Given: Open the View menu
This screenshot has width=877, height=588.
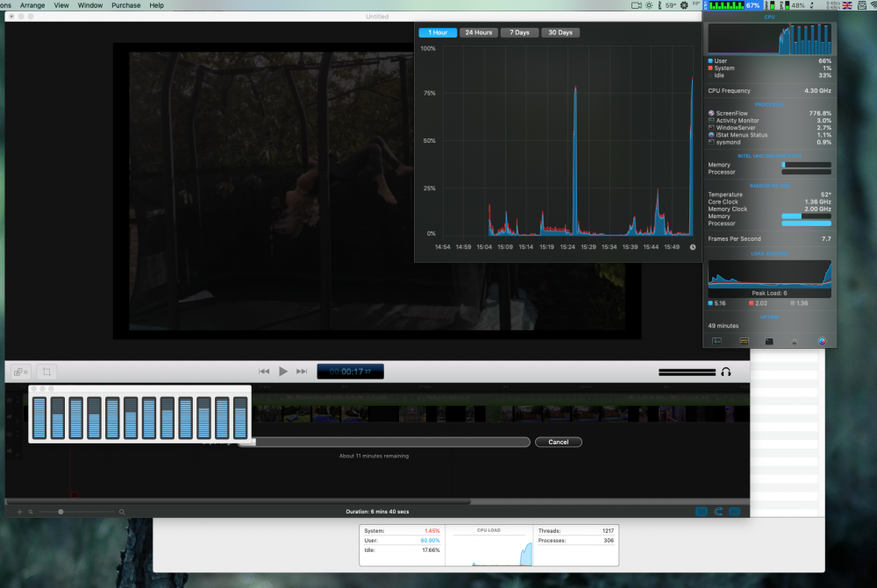Looking at the screenshot, I should [x=61, y=5].
